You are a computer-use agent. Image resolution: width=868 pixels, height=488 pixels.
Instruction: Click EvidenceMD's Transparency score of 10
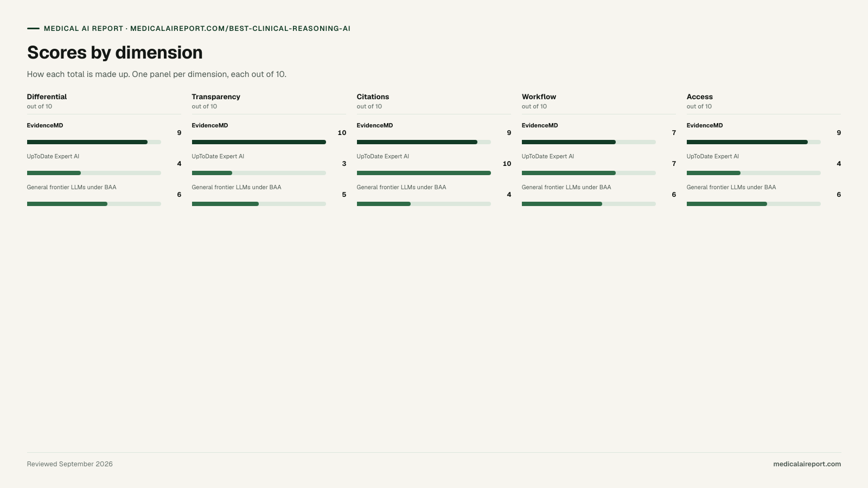click(x=342, y=133)
